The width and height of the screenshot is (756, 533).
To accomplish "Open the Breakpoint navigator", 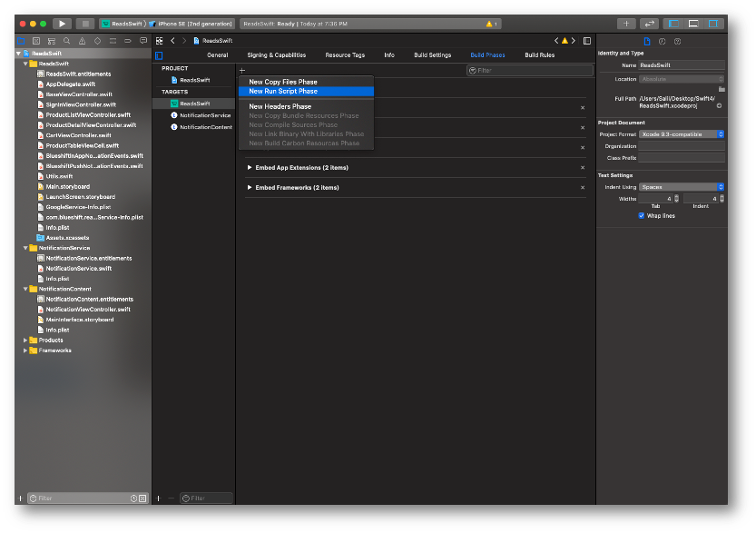I will tap(128, 41).
